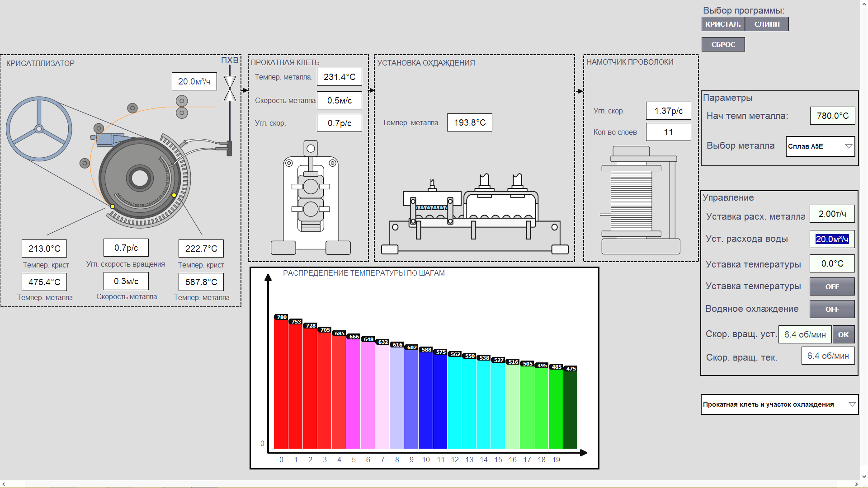
Task: Toggle the Водяное охлаждение OFF switch
Action: [x=831, y=309]
